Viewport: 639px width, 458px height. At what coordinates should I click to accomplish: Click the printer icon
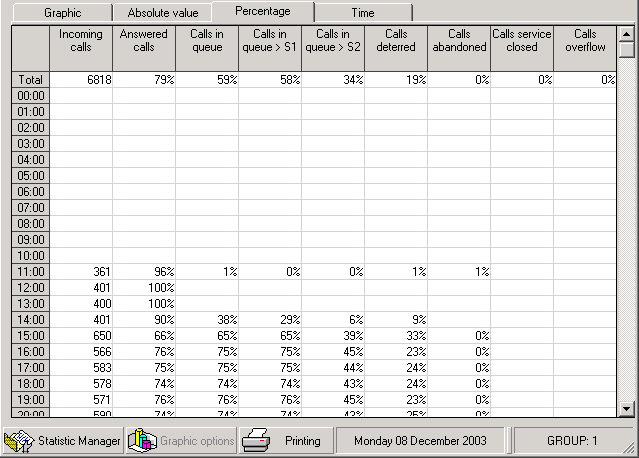(256, 440)
